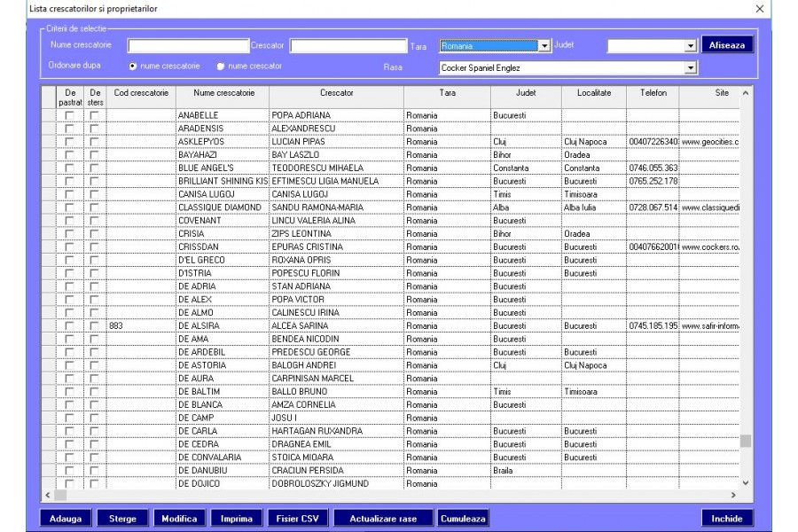Screen dimensions: 798x532
Task: Click the Sterge button
Action: pyautogui.click(x=122, y=518)
